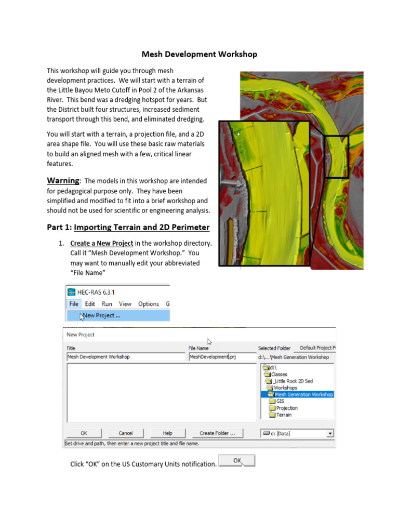The width and height of the screenshot is (399, 532).
Task: Click the HEC-RAS 6.3.1 application icon
Action: tap(71, 292)
